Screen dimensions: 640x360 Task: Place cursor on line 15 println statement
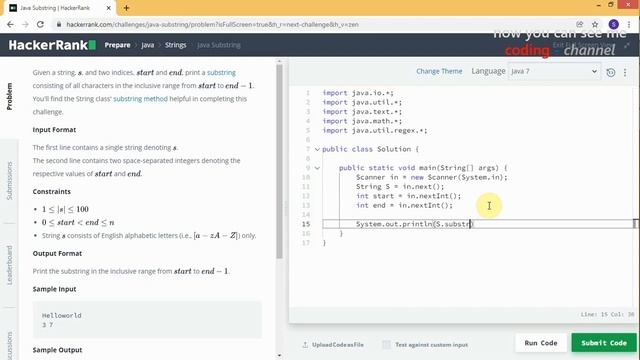click(414, 224)
